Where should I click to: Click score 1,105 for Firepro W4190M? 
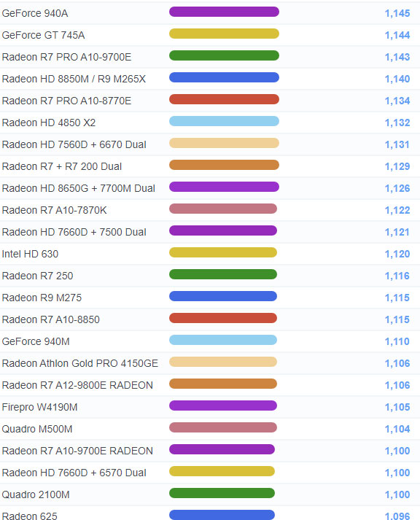[x=397, y=407]
